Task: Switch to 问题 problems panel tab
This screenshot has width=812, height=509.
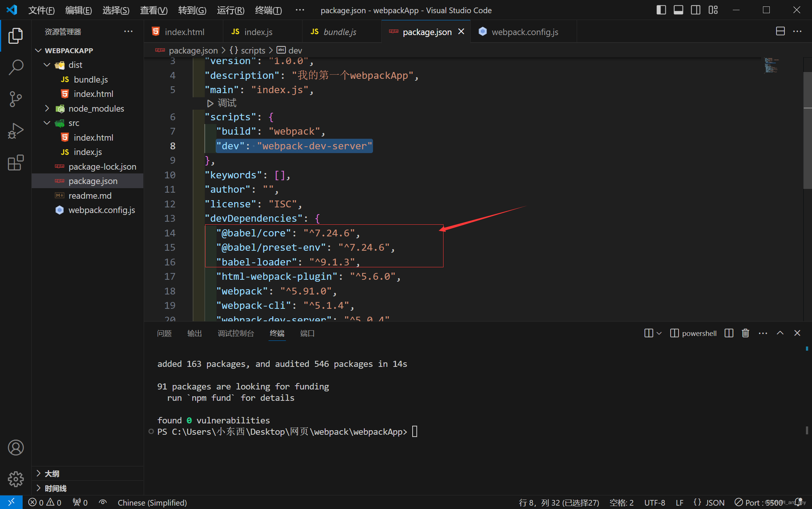Action: click(164, 333)
